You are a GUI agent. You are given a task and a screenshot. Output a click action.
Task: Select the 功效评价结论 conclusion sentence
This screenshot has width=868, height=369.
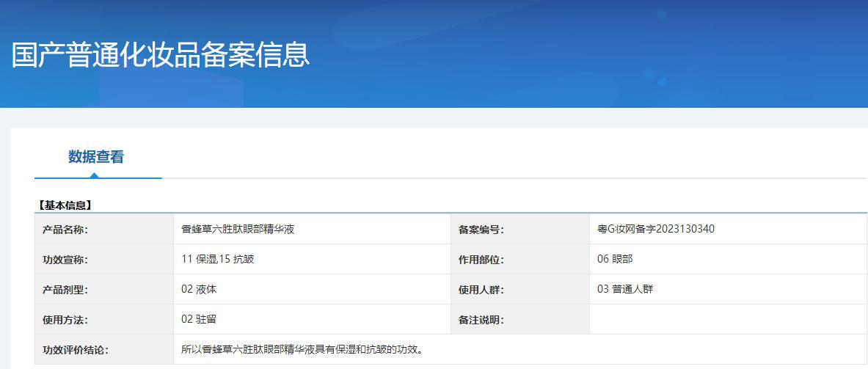(303, 350)
